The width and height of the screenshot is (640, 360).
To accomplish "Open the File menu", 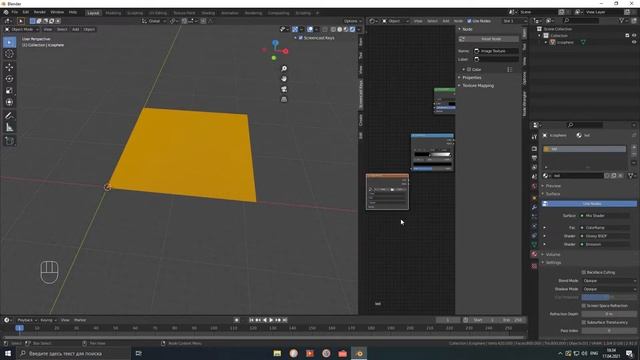I will point(15,12).
